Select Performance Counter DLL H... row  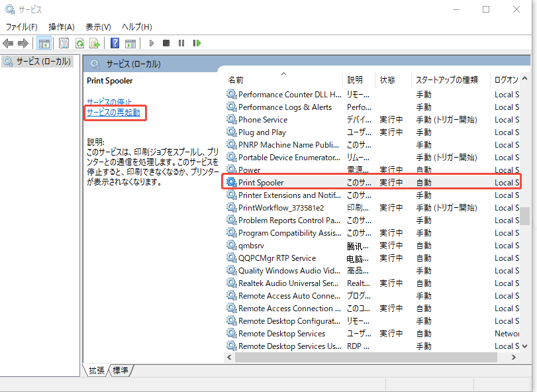pyautogui.click(x=373, y=95)
